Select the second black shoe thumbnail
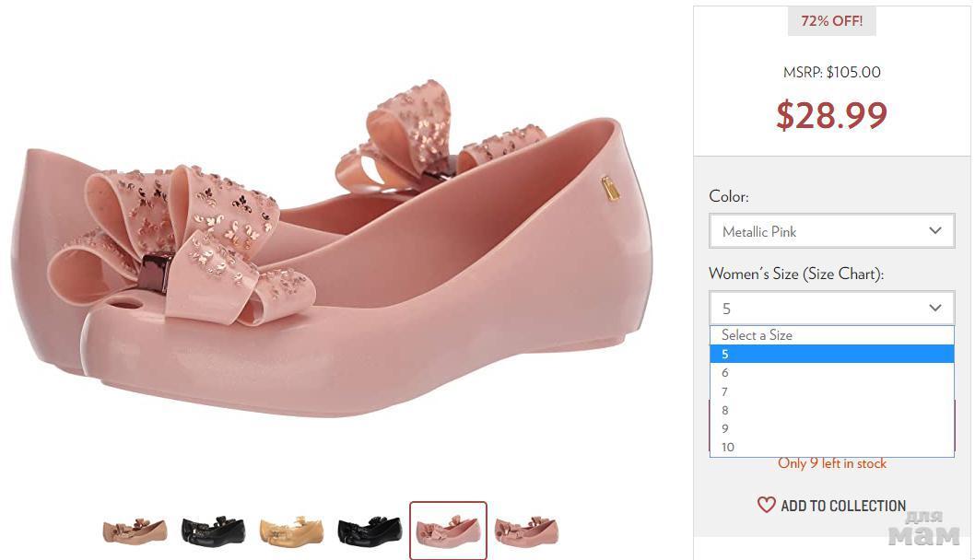 [370, 531]
